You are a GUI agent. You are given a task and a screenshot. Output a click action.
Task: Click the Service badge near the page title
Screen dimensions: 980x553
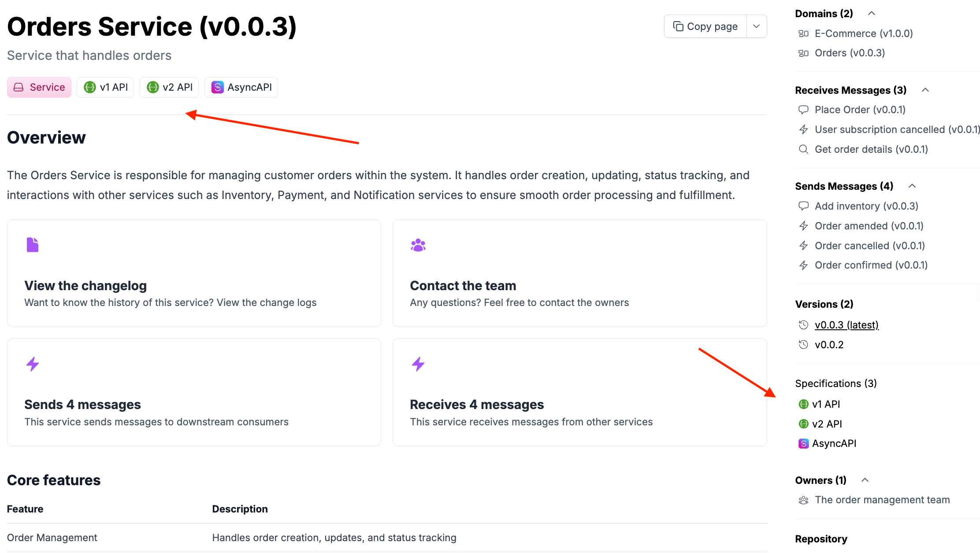pos(39,87)
